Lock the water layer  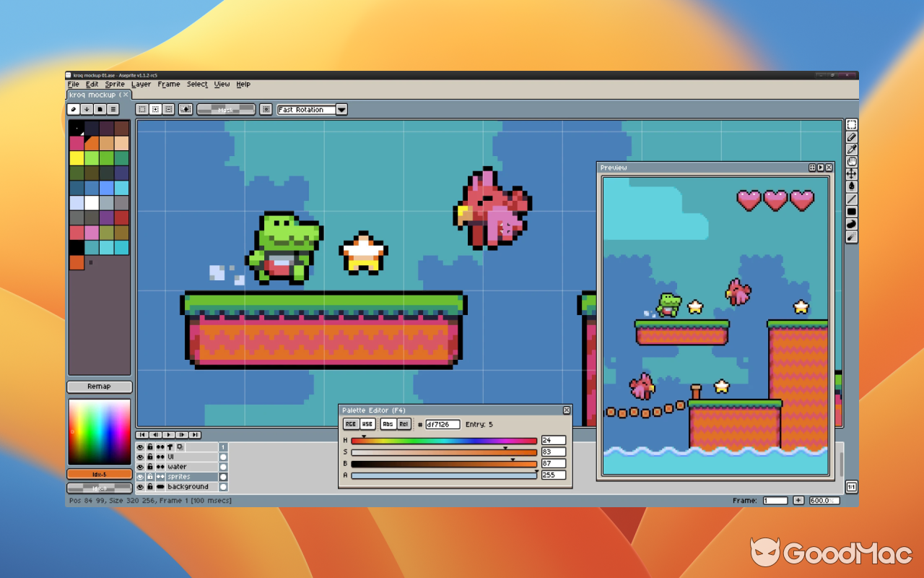[150, 467]
